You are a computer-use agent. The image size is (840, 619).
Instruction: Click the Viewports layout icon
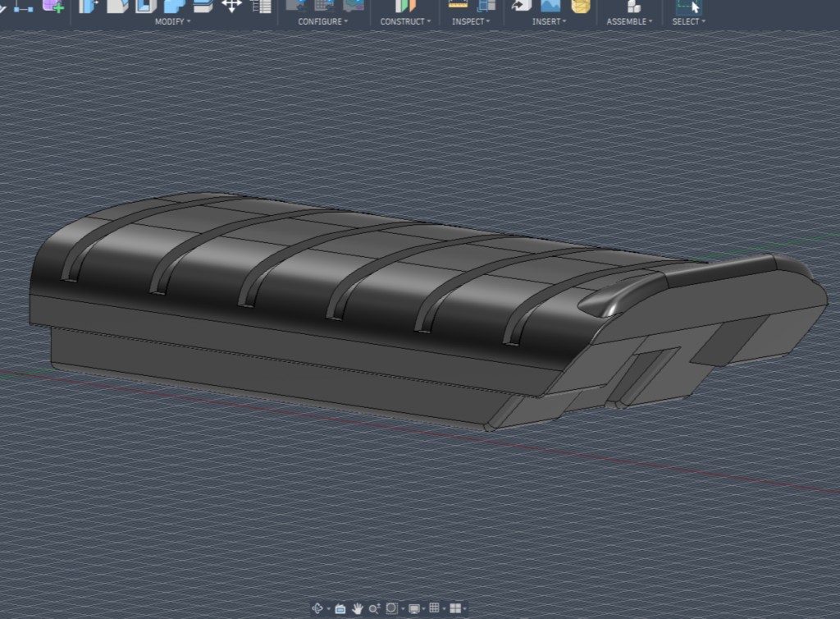(x=455, y=608)
